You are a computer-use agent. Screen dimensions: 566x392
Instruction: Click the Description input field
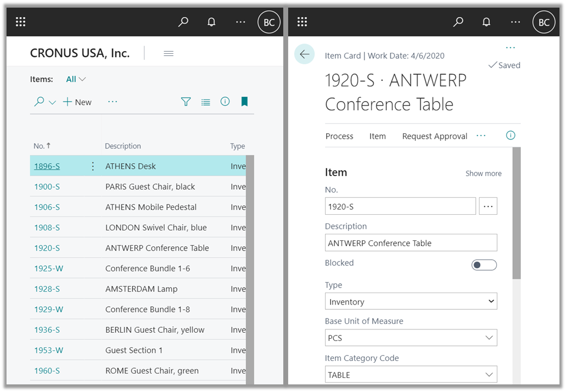pos(410,243)
